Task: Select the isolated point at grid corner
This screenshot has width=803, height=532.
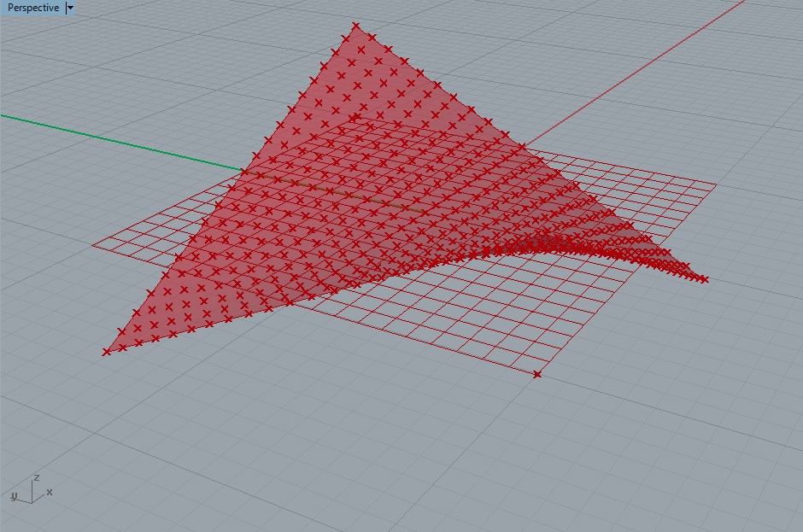Action: 536,375
